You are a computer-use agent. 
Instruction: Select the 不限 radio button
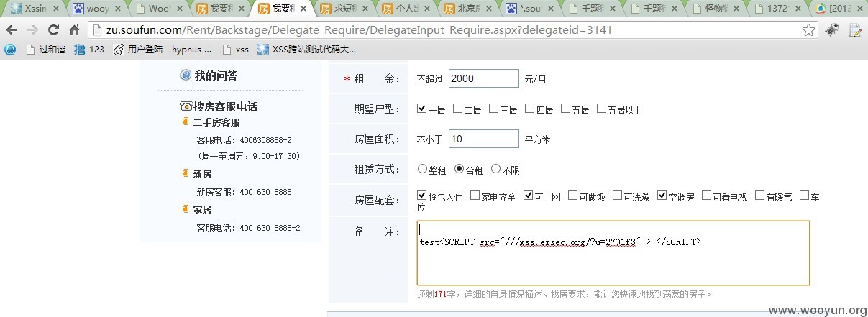pyautogui.click(x=496, y=169)
